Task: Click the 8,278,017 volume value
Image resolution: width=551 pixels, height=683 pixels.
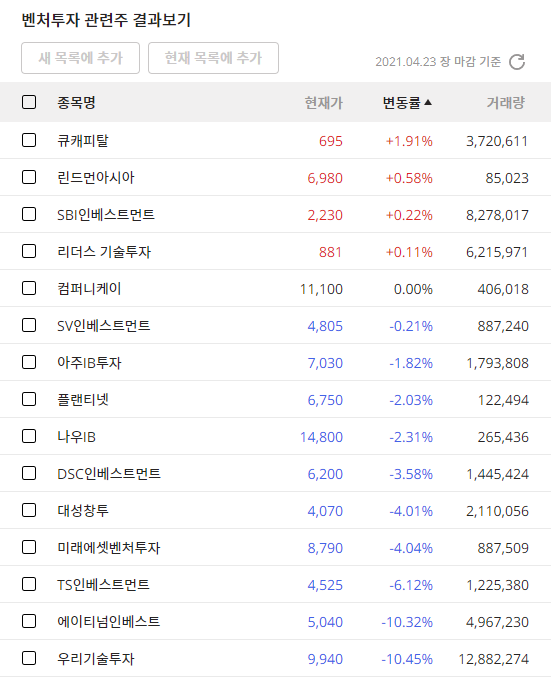Action: [497, 215]
